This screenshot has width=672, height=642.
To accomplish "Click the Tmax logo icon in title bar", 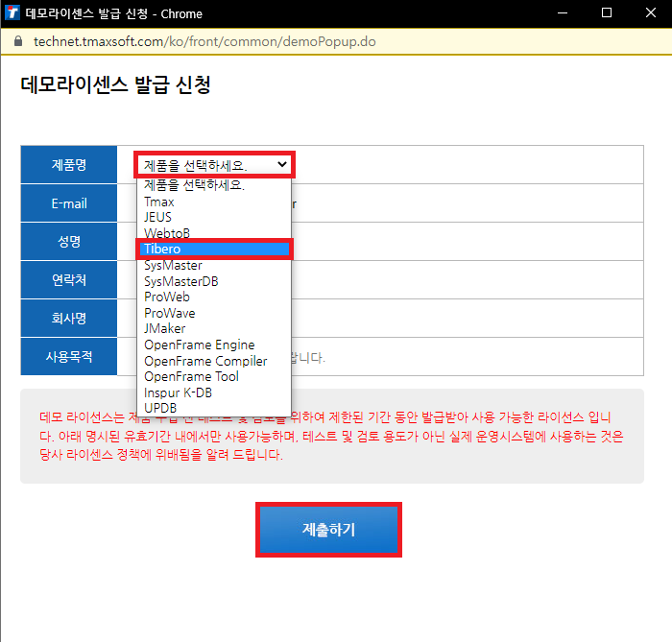I will pos(12,12).
